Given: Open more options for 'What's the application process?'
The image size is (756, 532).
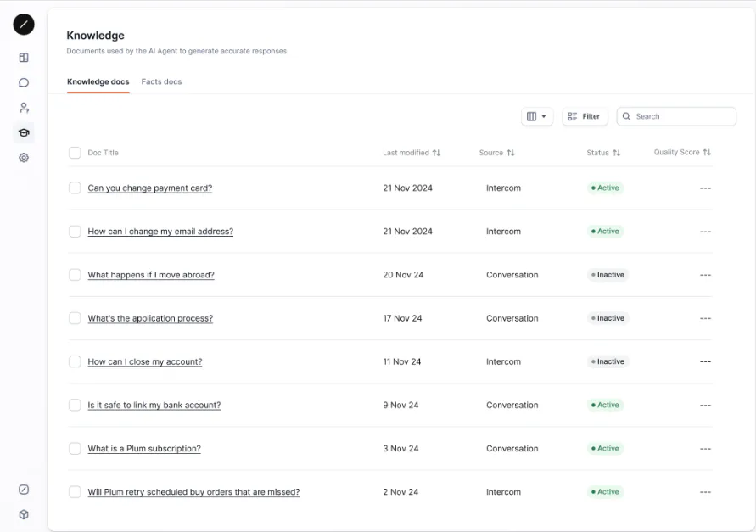Looking at the screenshot, I should tap(705, 318).
